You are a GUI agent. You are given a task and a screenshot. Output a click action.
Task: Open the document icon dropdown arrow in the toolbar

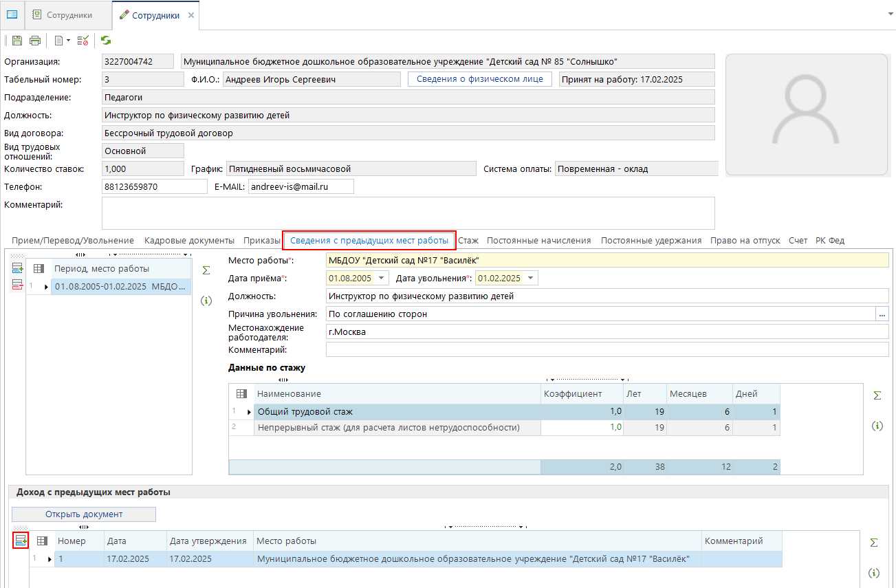pyautogui.click(x=68, y=41)
